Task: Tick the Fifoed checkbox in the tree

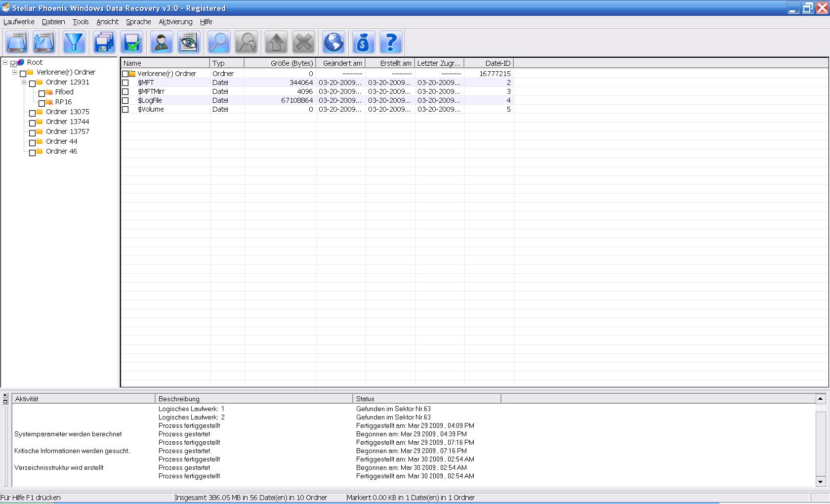Action: 41,93
